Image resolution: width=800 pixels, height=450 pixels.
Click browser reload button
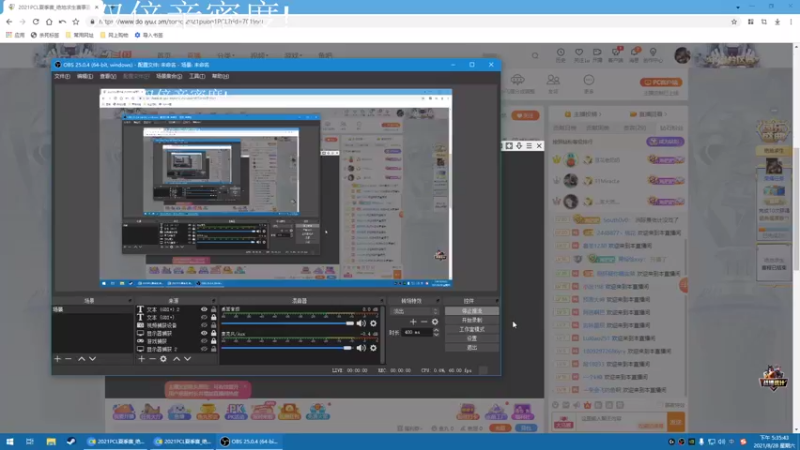tap(36, 21)
